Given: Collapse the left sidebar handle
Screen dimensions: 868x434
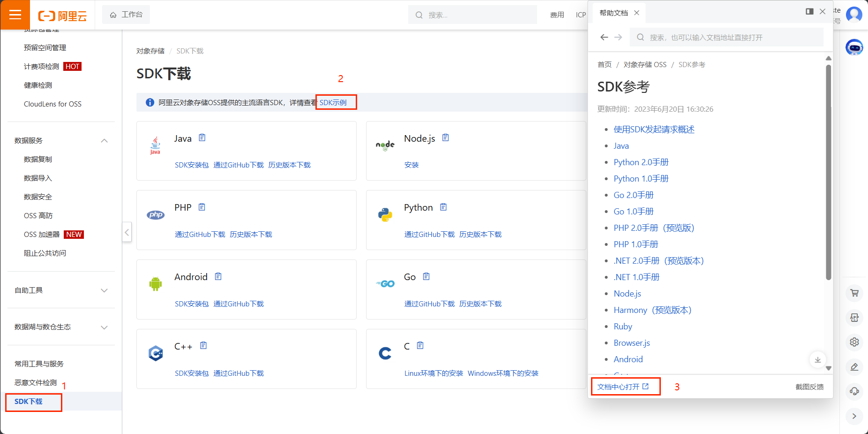Looking at the screenshot, I should point(127,232).
